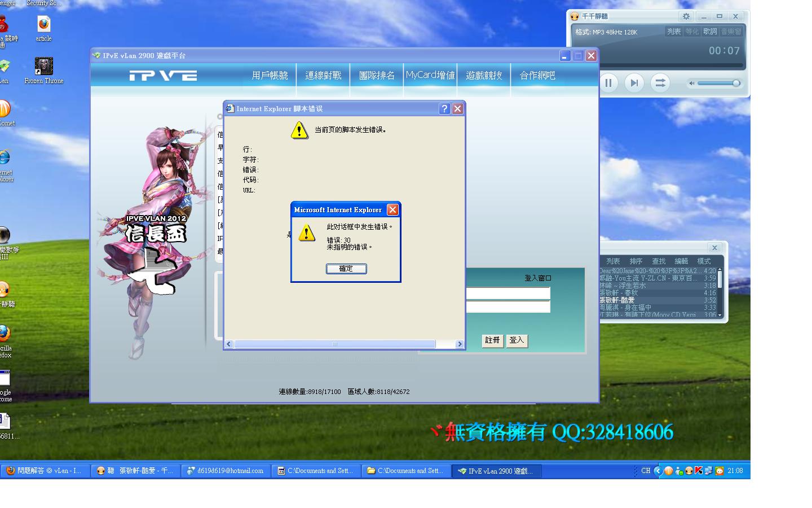Switch to the d619d619@hotmail.com taskbar window
Image resolution: width=812 pixels, height=508 pixels.
226,471
